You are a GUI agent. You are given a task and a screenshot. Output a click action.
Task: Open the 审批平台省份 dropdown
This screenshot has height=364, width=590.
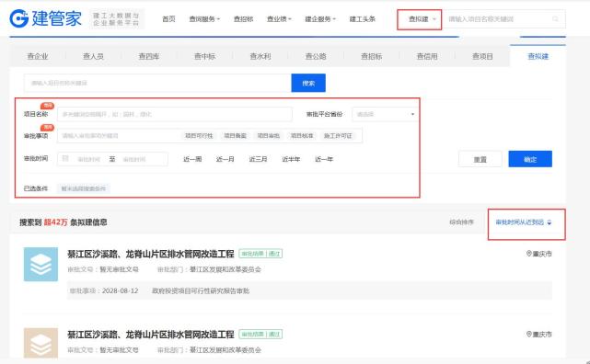[386, 114]
